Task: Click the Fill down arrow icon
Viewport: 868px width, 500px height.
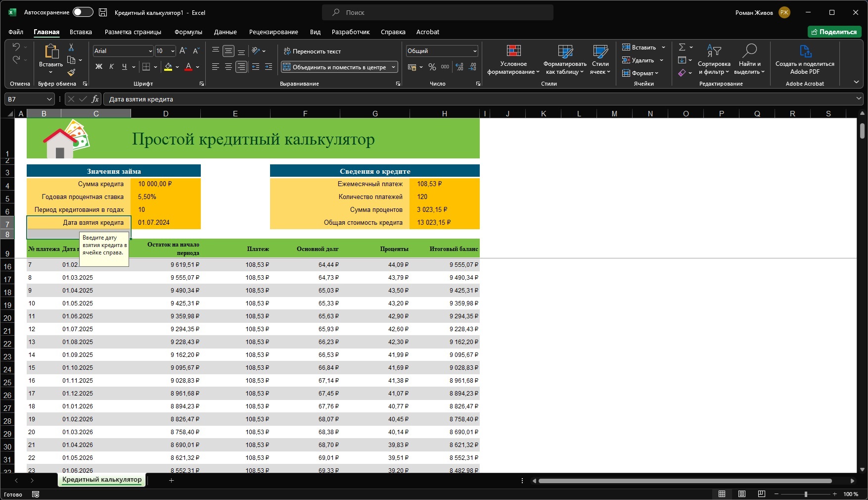Action: [682, 60]
